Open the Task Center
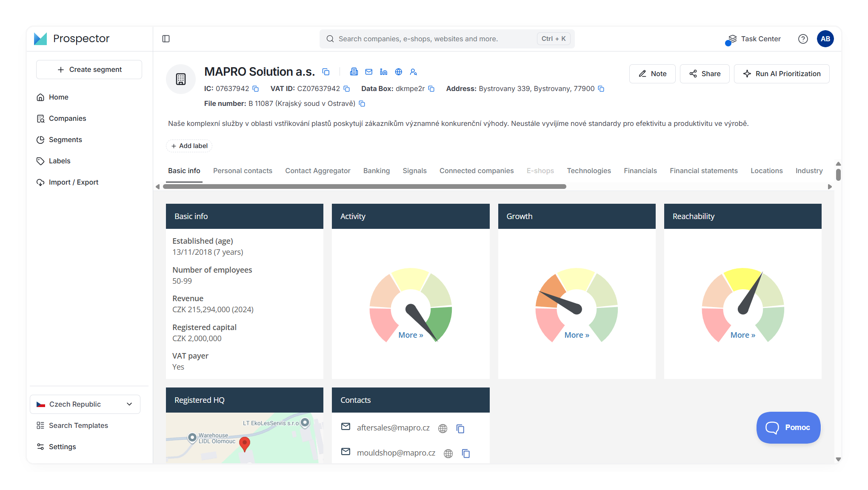The height and width of the screenshot is (490, 868). 754,39
